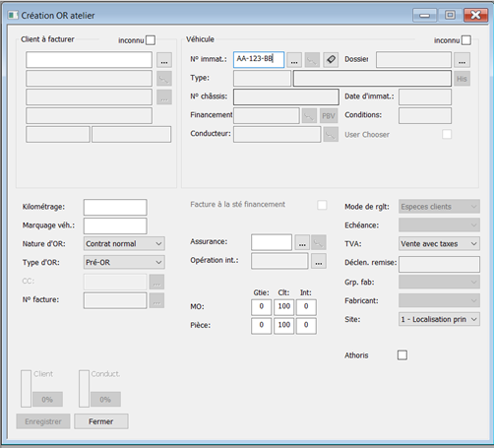Click the Kilométrage input field
Screen dimensions: 494x448
pyautogui.click(x=115, y=207)
